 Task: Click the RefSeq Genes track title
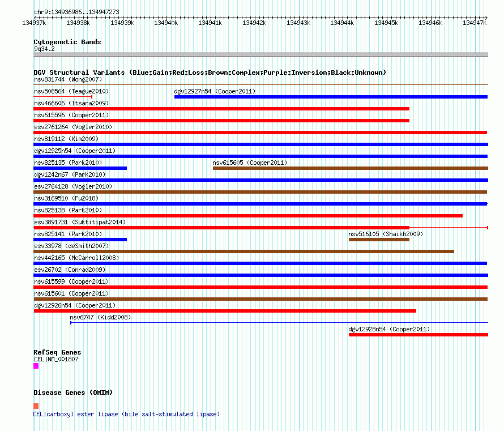coord(57,352)
